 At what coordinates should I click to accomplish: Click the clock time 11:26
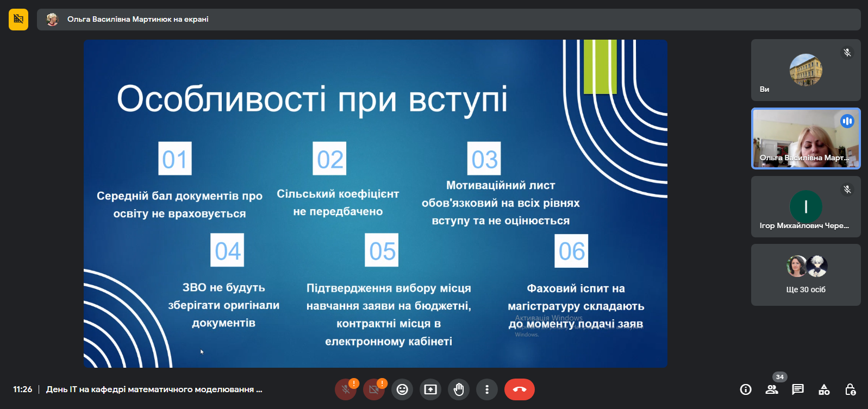(x=23, y=389)
